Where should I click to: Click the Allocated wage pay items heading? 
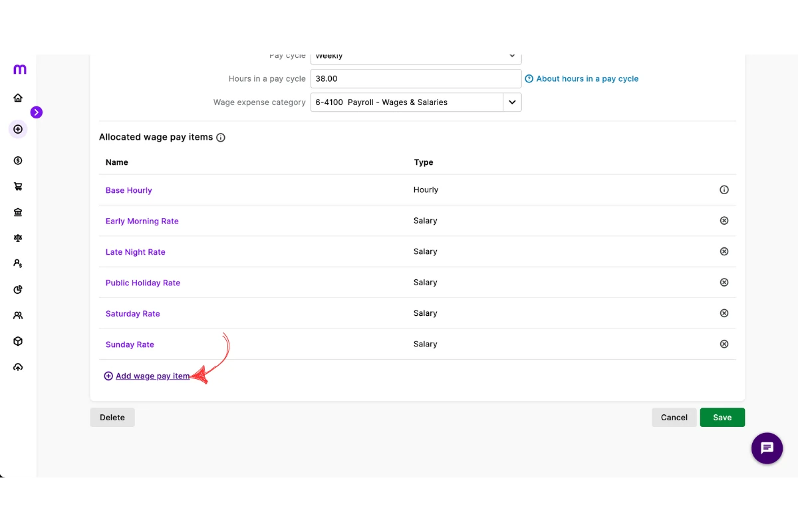click(x=156, y=137)
